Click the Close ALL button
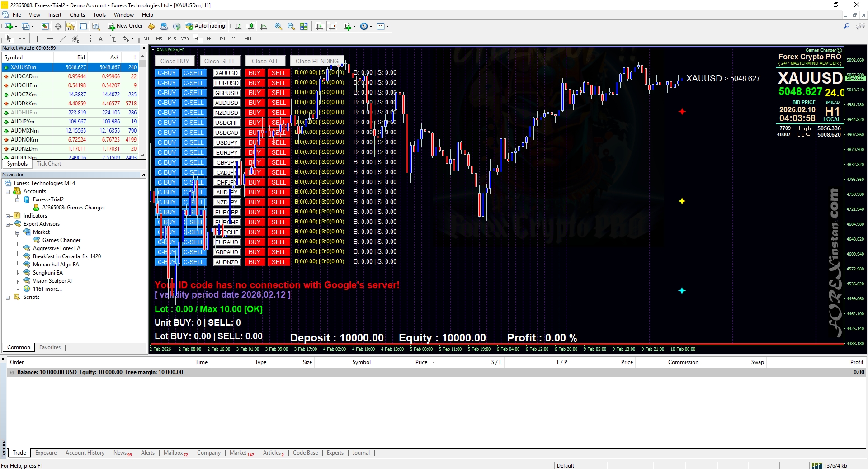The image size is (868, 469). pos(265,61)
